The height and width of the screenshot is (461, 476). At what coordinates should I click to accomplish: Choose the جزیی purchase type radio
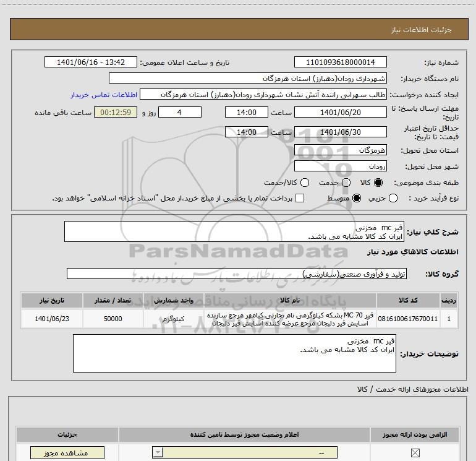393,199
